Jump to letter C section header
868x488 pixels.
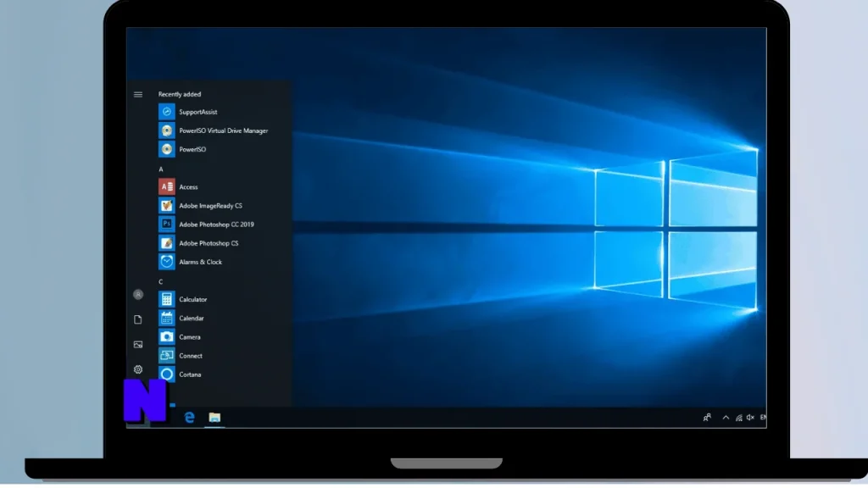160,282
